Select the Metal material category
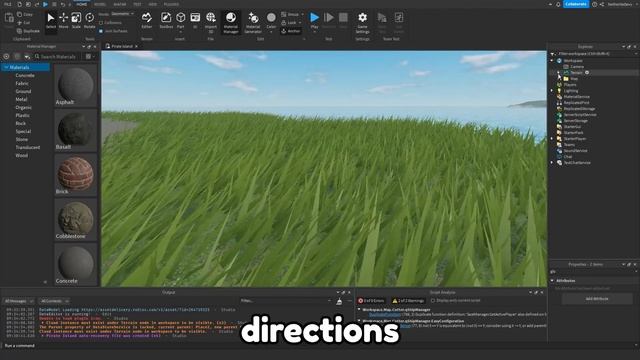Image resolution: width=640 pixels, height=360 pixels. [21, 99]
